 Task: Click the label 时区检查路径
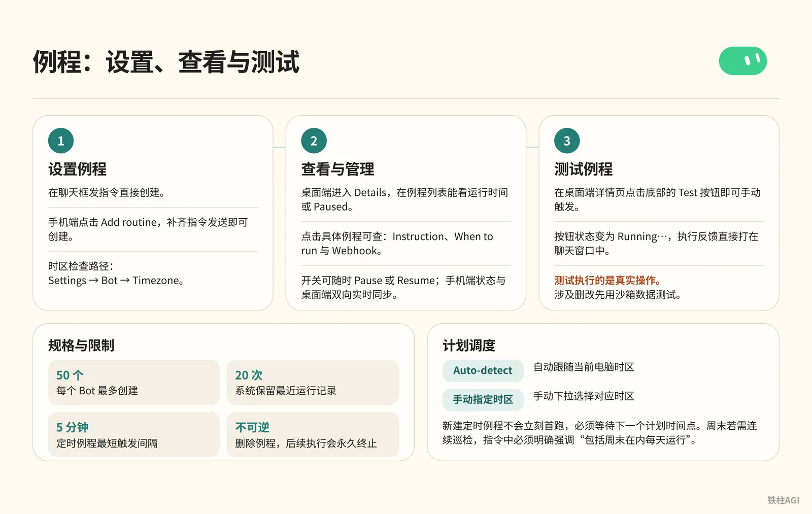[81, 266]
